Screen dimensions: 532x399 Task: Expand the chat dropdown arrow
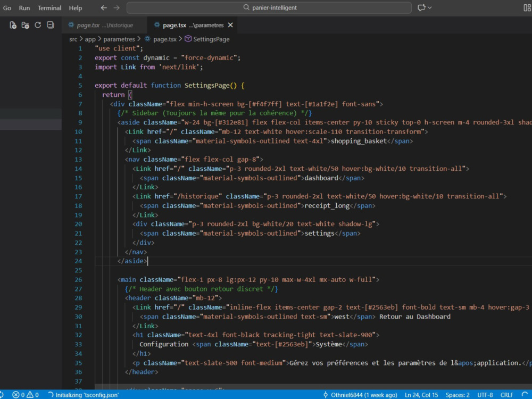tap(430, 7)
